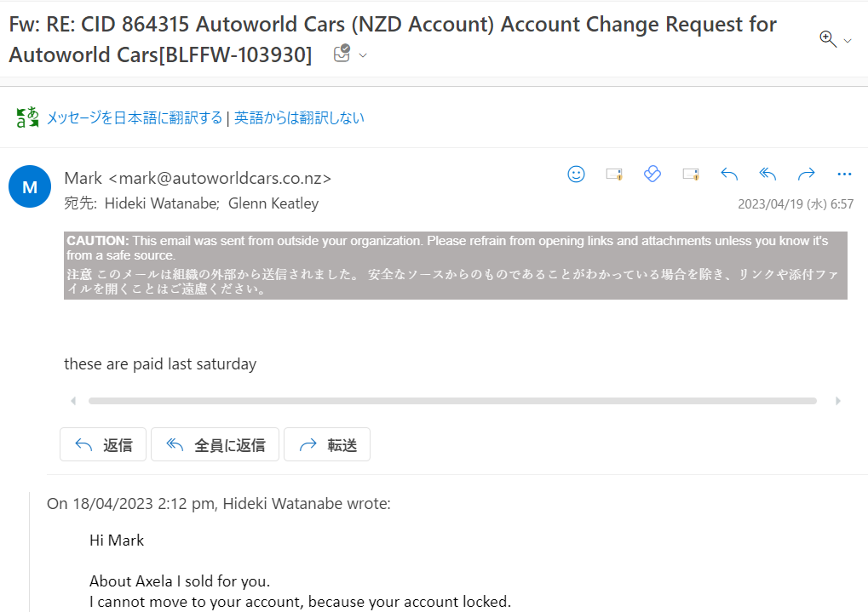Select never translate from English link
Image resolution: width=868 pixels, height=612 pixels.
pyautogui.click(x=299, y=117)
